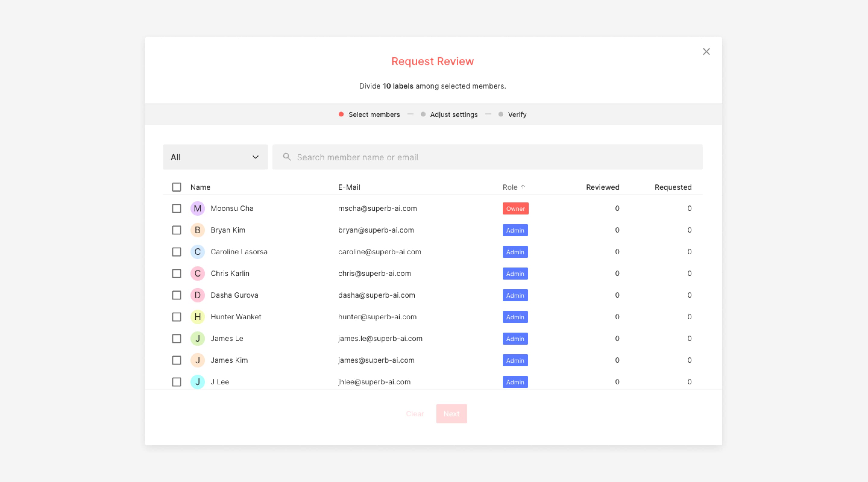Click Chris Karlin's Admin badge
This screenshot has height=482, width=868.
[x=515, y=274]
